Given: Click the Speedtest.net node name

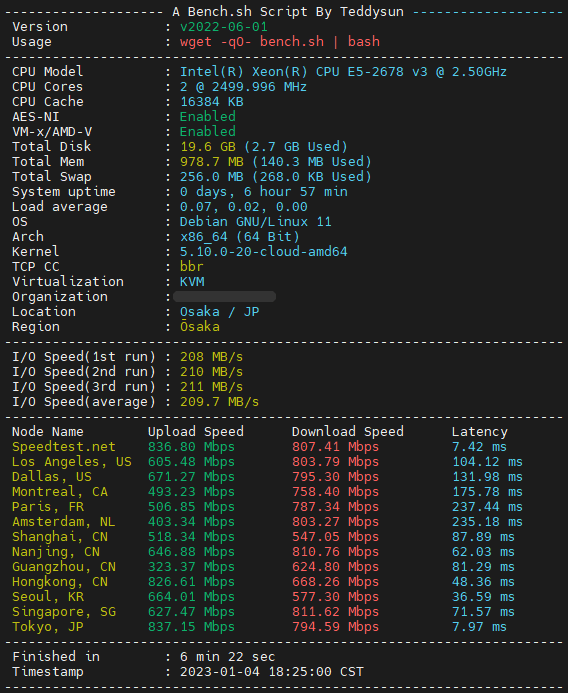Looking at the screenshot, I should 64,447.
